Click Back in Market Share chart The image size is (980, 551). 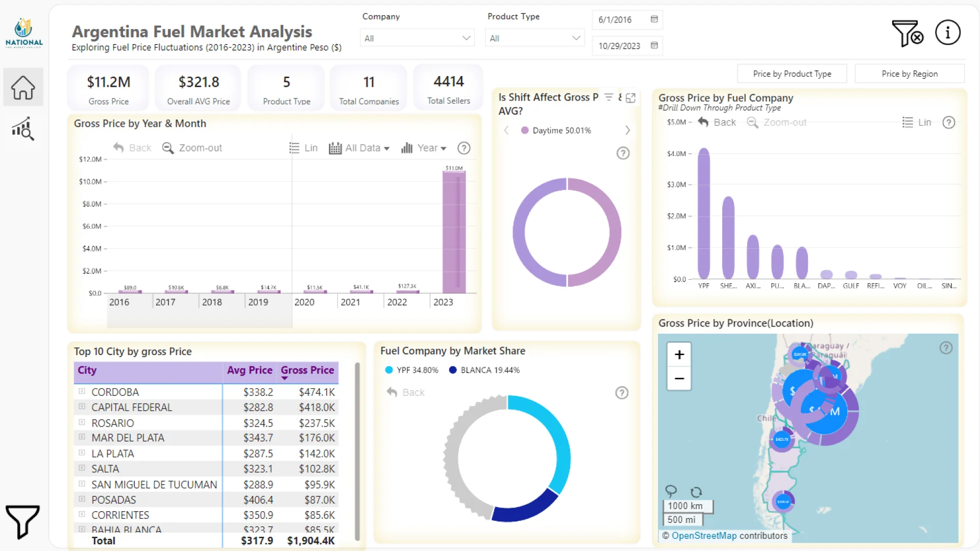pos(405,392)
